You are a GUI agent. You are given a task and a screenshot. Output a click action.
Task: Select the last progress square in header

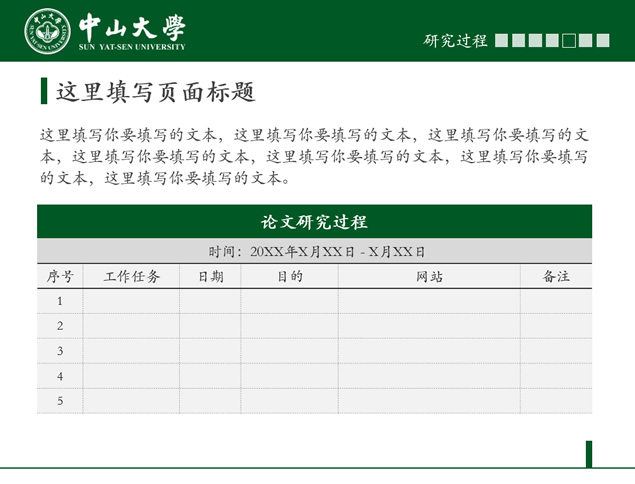pos(603,41)
